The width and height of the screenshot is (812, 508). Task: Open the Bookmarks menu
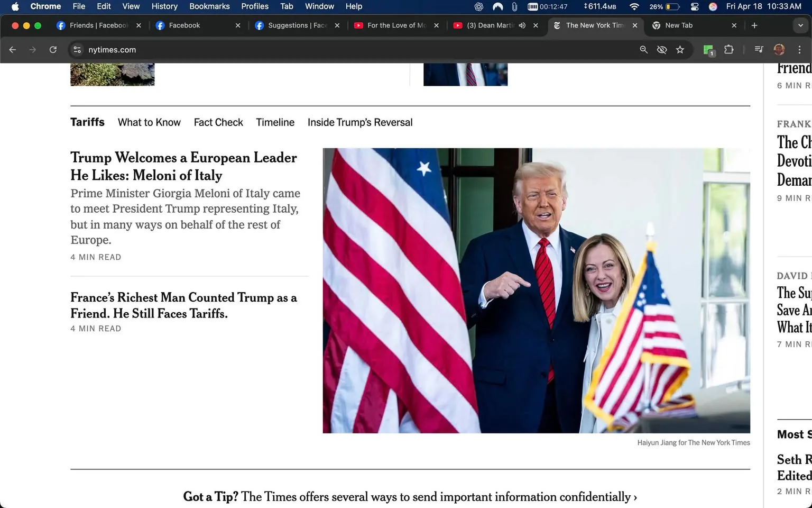(209, 6)
